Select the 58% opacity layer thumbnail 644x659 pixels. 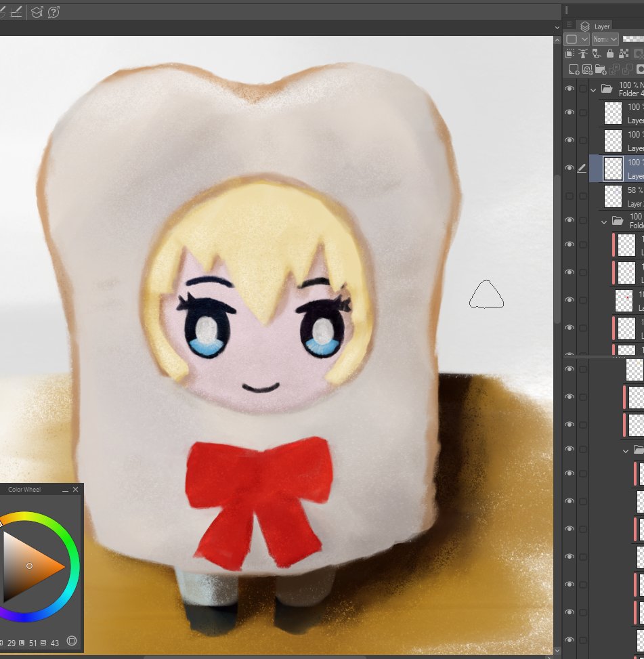click(613, 196)
